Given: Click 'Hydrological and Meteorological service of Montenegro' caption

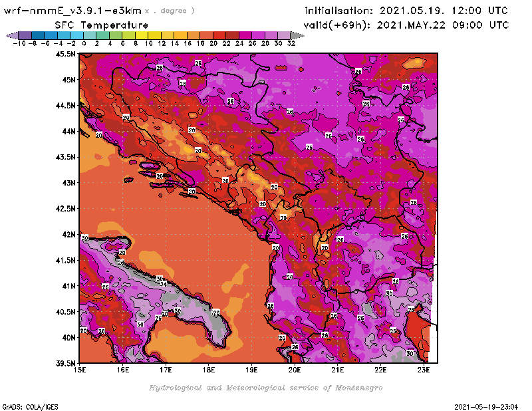Looking at the screenshot, I should tap(265, 388).
